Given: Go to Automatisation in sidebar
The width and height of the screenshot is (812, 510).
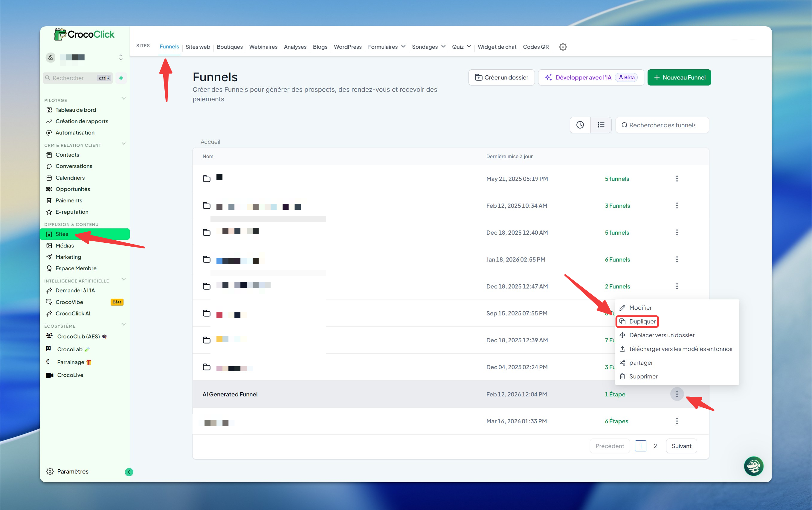Looking at the screenshot, I should pyautogui.click(x=75, y=133).
